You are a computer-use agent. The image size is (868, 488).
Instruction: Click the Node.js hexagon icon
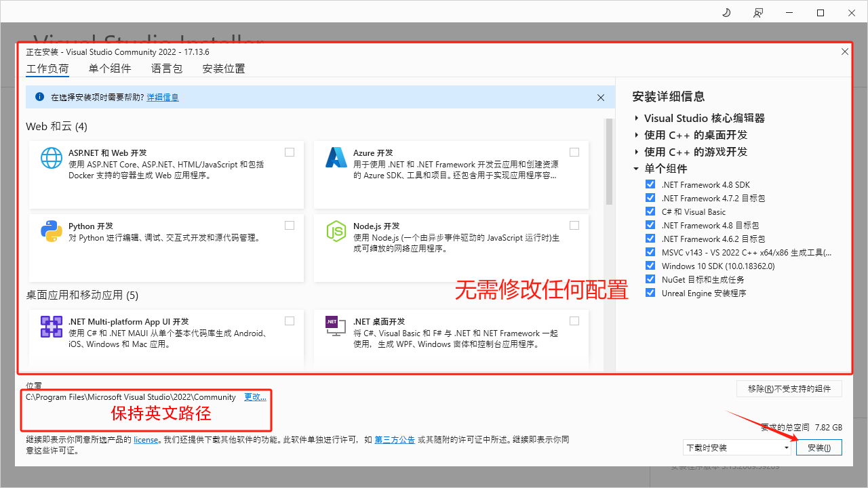(336, 231)
